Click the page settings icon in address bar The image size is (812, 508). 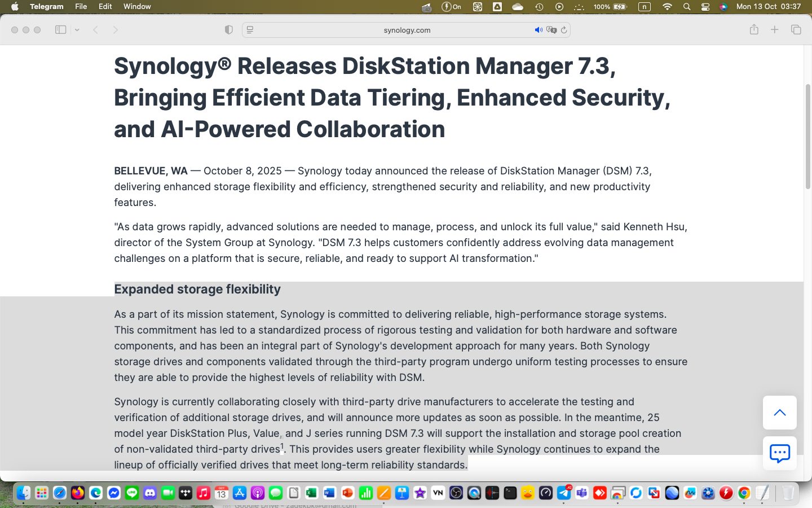click(x=250, y=30)
